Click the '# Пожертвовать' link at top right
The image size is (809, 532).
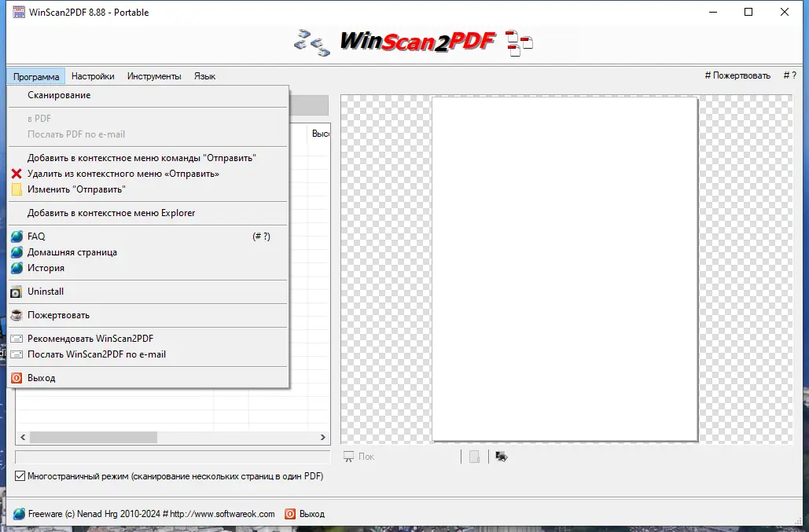point(737,75)
